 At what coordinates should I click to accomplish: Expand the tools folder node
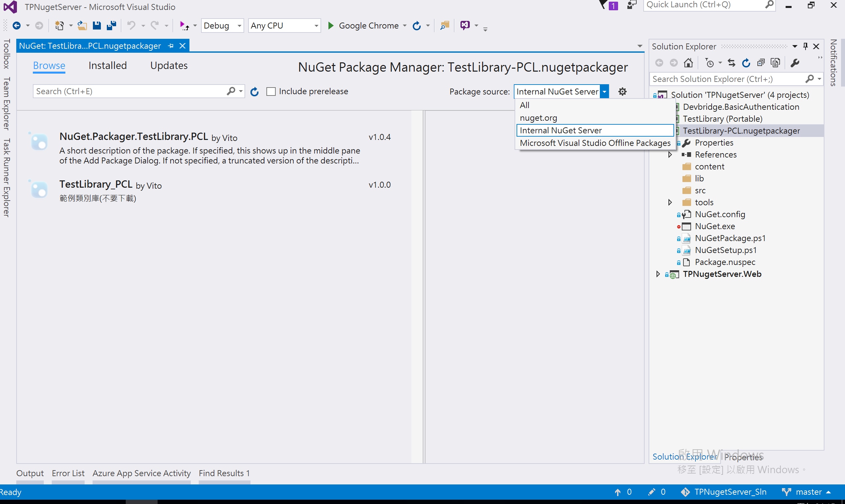670,202
